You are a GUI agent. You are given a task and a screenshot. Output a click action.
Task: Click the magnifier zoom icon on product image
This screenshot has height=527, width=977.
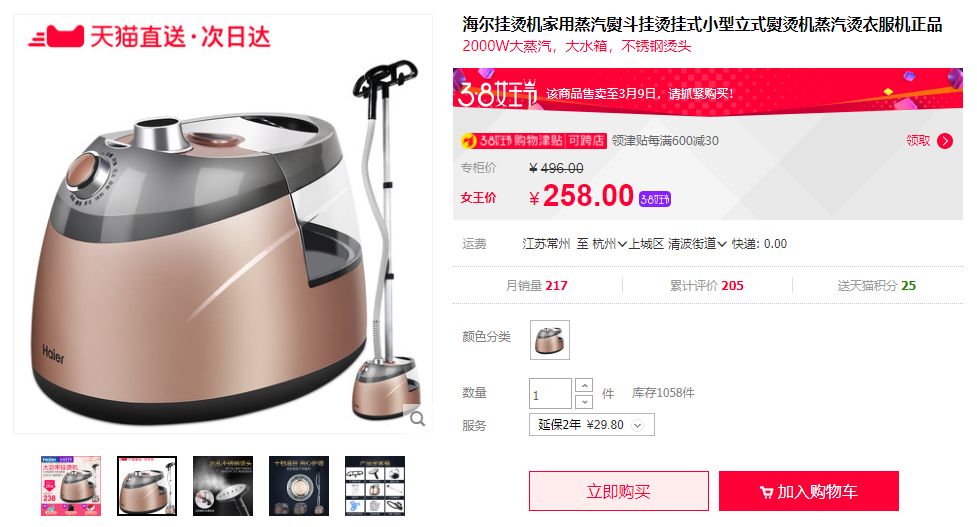(x=417, y=419)
